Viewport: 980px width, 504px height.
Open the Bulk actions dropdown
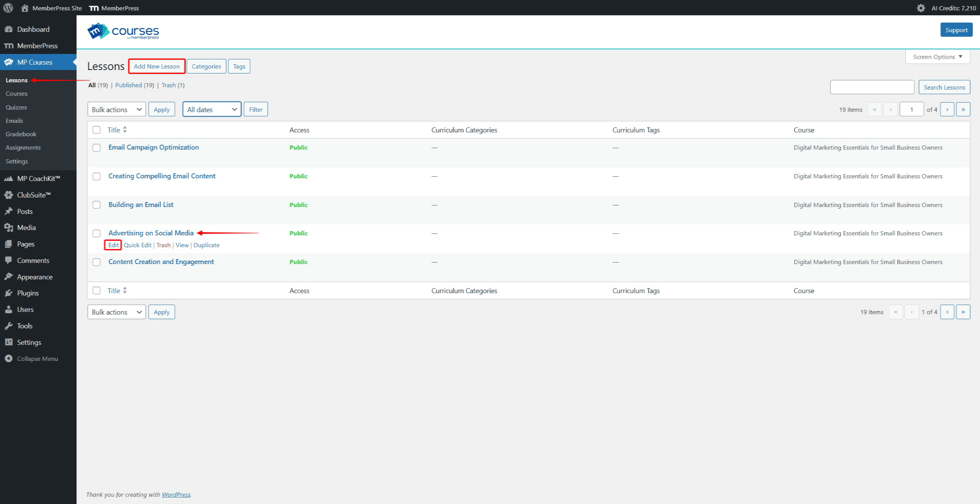(116, 109)
